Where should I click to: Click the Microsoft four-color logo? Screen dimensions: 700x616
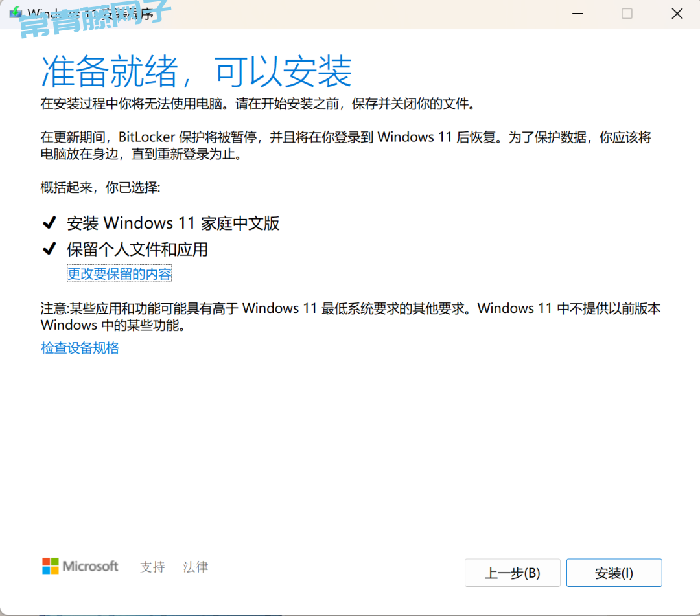[51, 566]
